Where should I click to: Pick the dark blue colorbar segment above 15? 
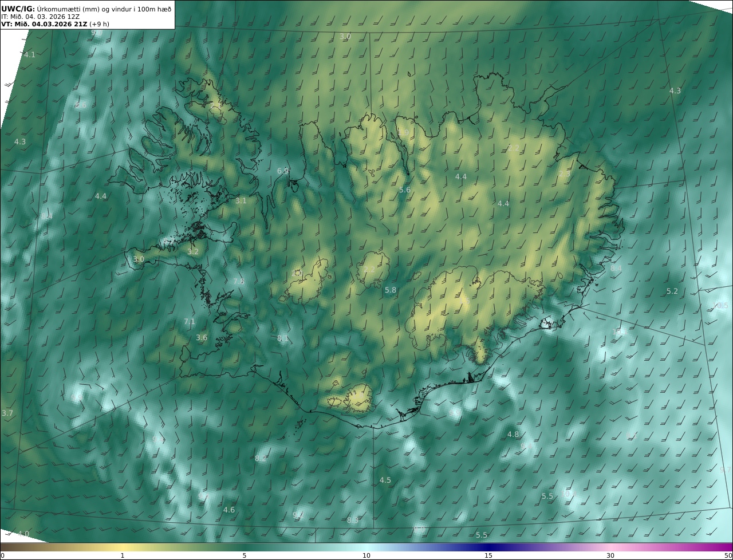[488, 547]
